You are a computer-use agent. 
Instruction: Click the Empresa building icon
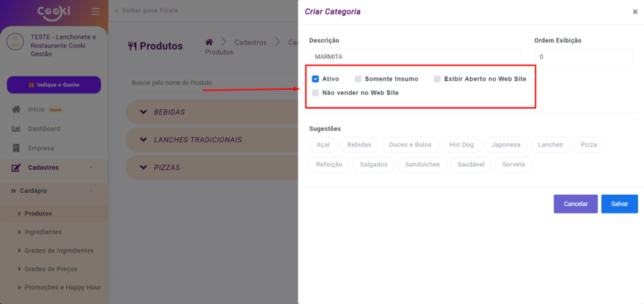coord(16,148)
